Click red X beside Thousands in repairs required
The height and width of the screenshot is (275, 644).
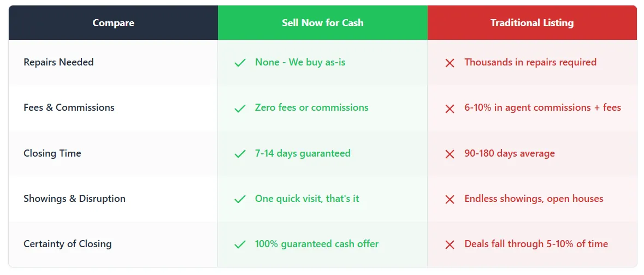click(x=450, y=63)
